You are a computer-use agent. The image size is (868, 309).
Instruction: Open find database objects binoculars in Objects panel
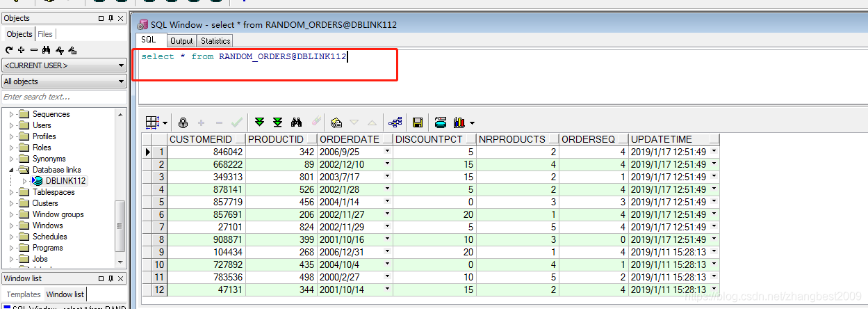pyautogui.click(x=46, y=50)
